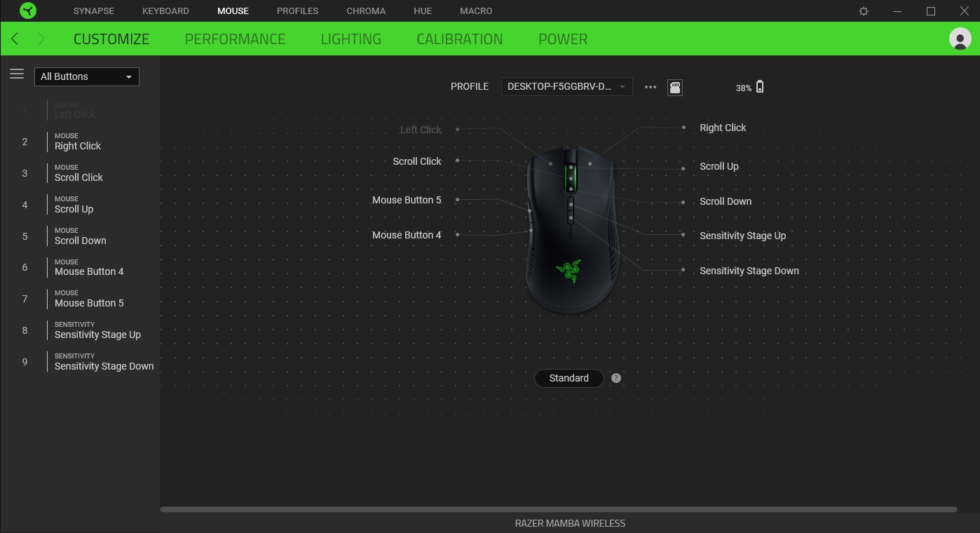This screenshot has width=980, height=533.
Task: Click the Standard mode button
Action: (x=569, y=378)
